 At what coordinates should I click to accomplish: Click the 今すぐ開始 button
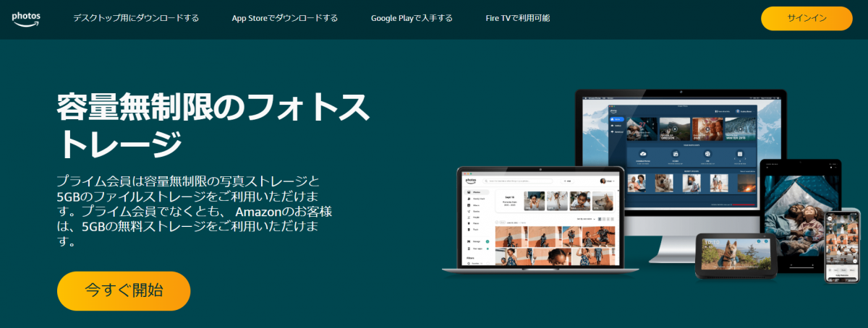(x=124, y=291)
